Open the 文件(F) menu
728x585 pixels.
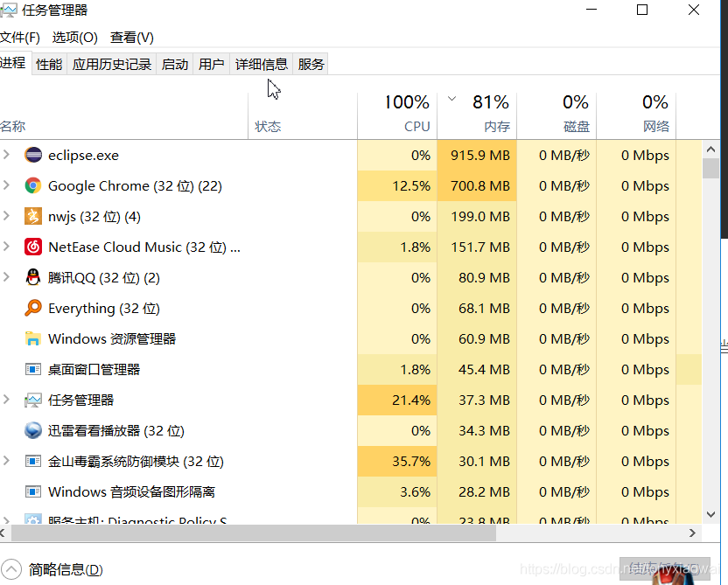coord(19,37)
